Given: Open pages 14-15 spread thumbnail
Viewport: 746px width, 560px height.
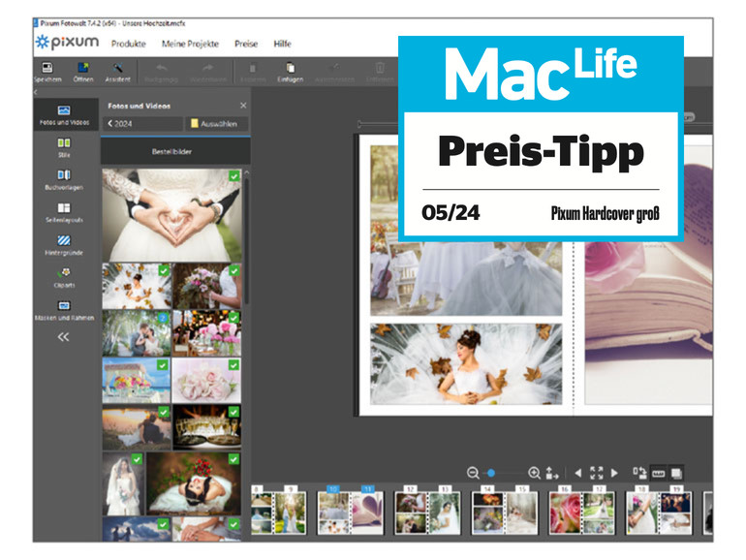Looking at the screenshot, I should [505, 513].
